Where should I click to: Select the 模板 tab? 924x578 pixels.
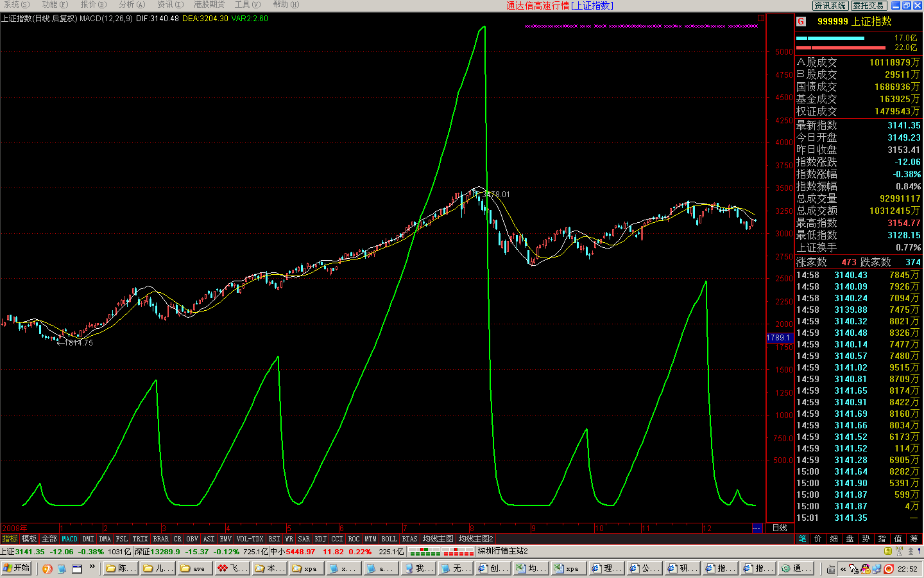(x=29, y=539)
